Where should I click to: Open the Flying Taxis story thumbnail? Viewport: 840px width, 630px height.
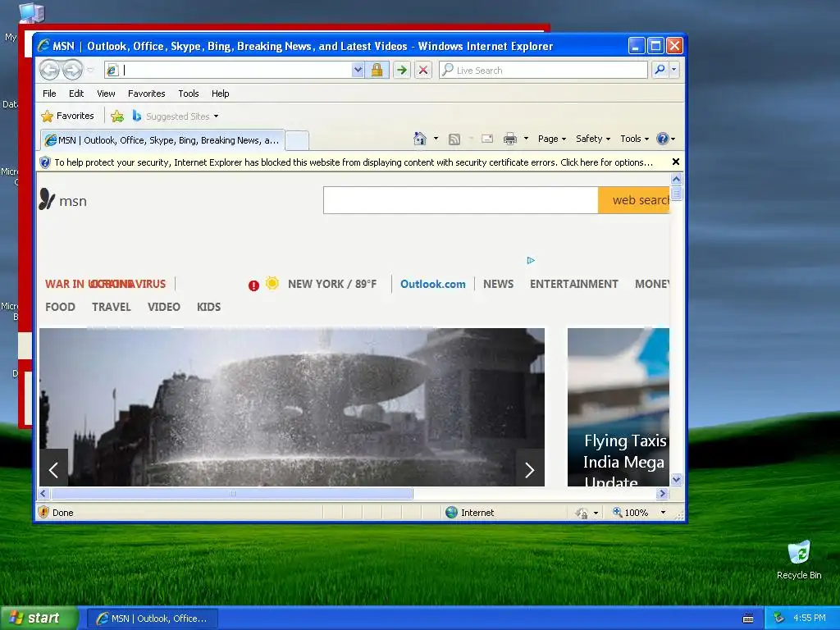tap(619, 407)
